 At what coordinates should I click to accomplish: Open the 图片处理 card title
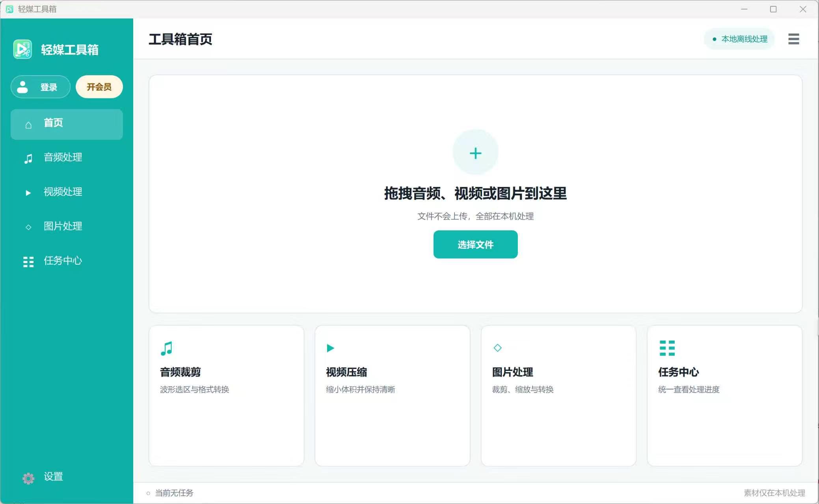pos(512,372)
